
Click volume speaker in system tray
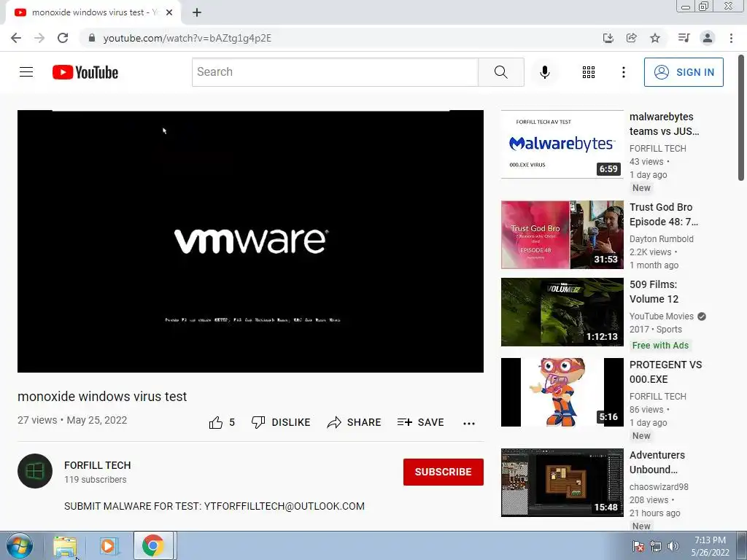673,546
